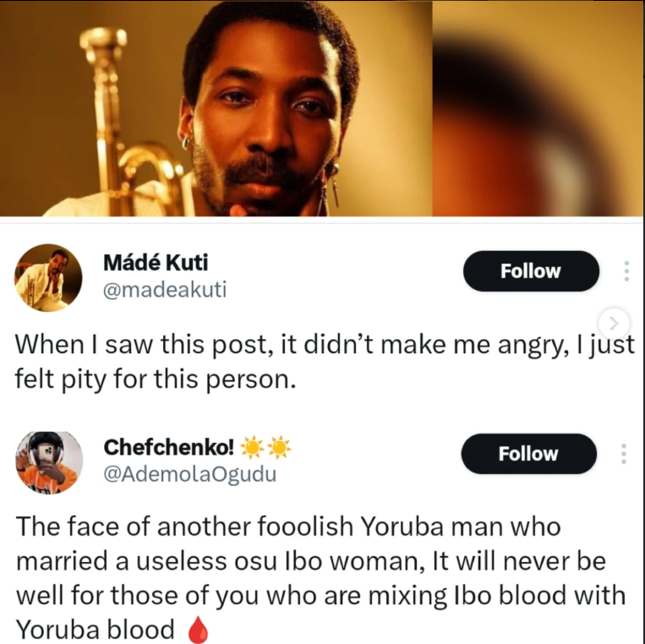Follow the Mádé Kuti account
This screenshot has height=644, width=645.
tap(530, 271)
